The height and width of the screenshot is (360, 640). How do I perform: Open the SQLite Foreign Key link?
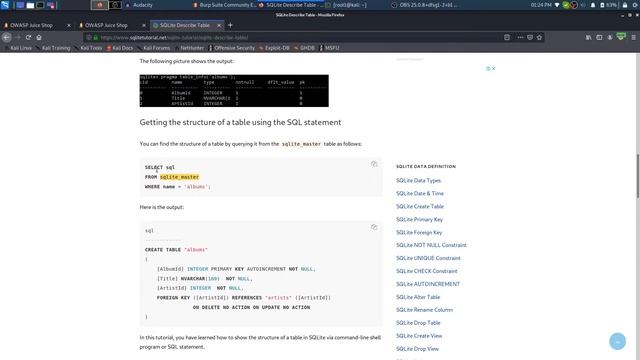pyautogui.click(x=419, y=233)
